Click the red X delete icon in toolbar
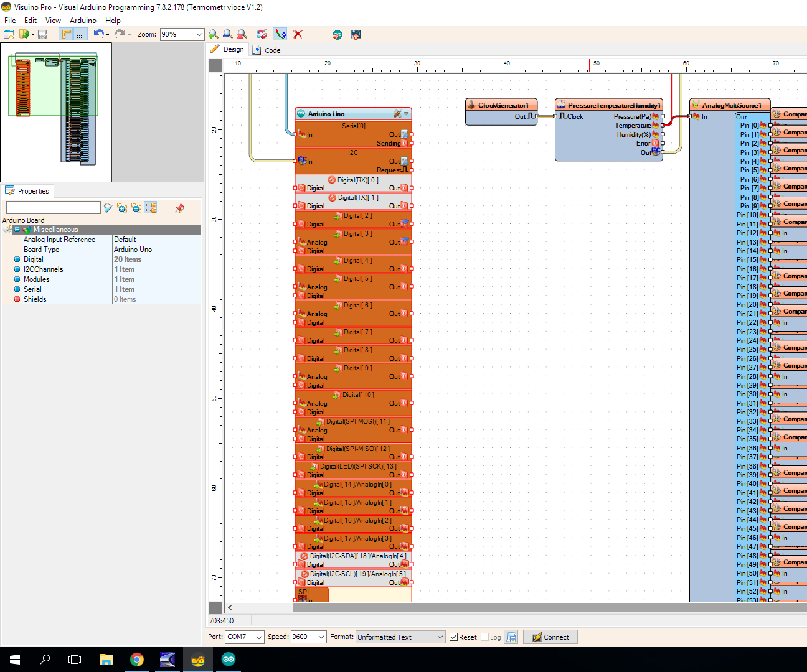Viewport: 807px width, 672px height. (x=298, y=34)
